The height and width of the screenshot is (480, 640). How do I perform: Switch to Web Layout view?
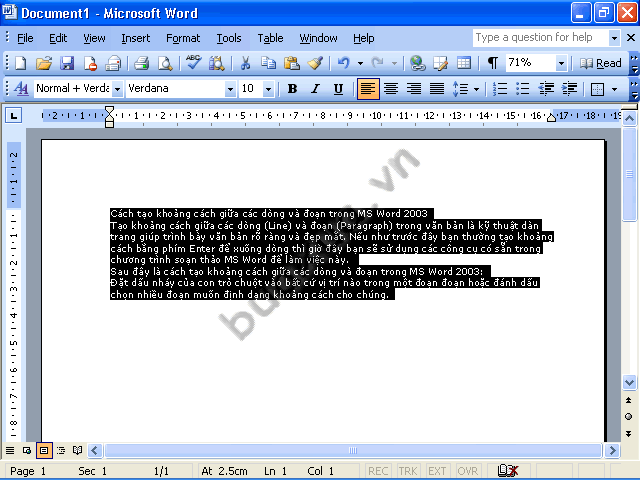click(27, 450)
